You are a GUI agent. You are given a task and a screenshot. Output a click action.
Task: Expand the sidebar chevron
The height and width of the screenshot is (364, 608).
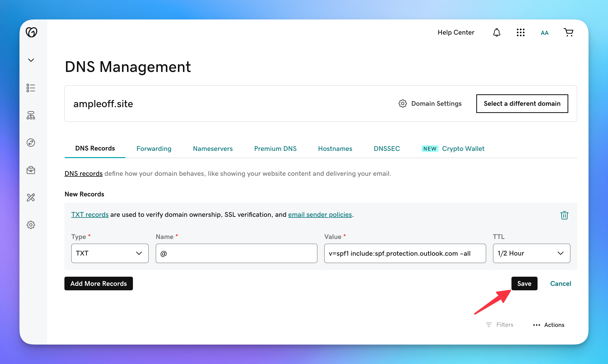(x=31, y=60)
